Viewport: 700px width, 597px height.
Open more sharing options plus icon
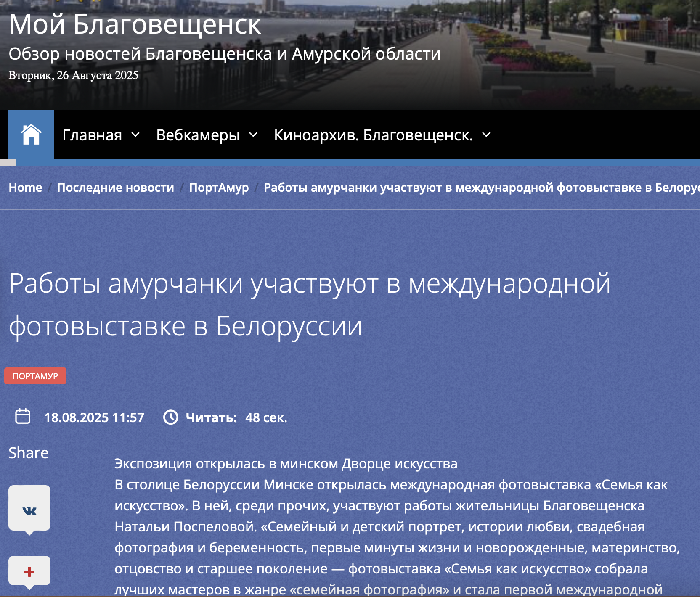pos(29,572)
